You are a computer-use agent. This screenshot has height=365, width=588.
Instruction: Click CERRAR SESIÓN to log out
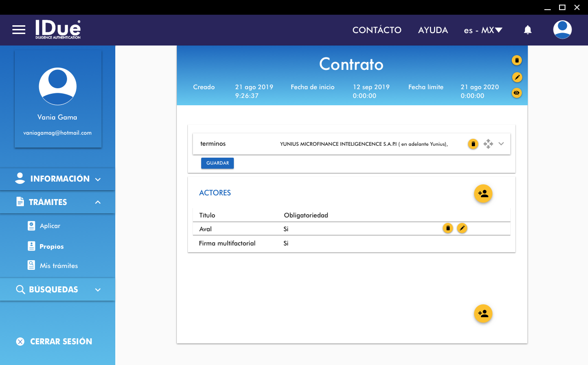point(54,342)
